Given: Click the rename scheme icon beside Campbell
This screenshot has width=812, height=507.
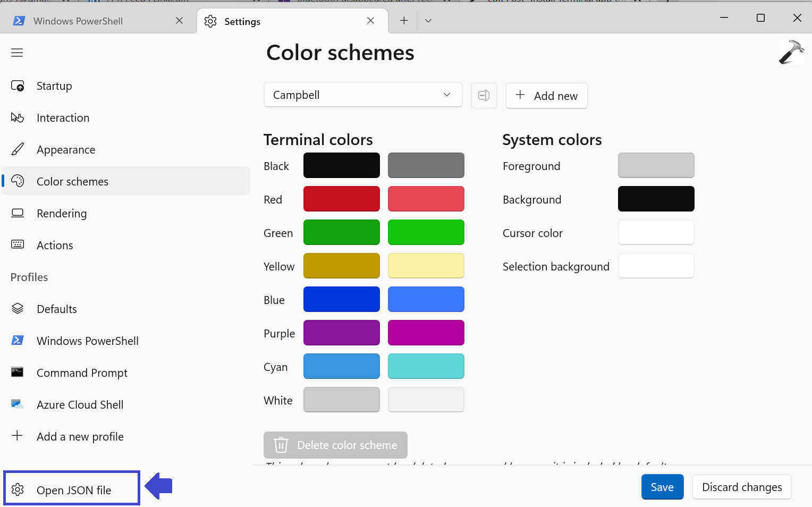Looking at the screenshot, I should pos(484,96).
